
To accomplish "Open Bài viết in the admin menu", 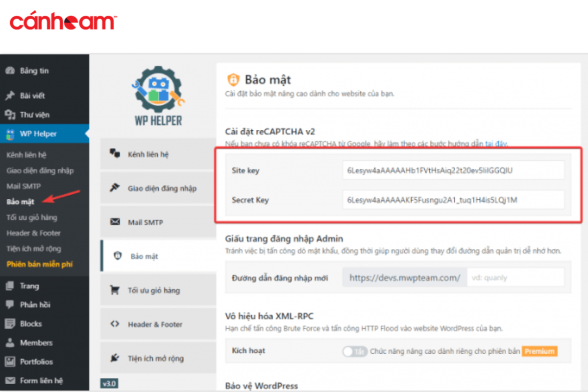I will pos(45,96).
